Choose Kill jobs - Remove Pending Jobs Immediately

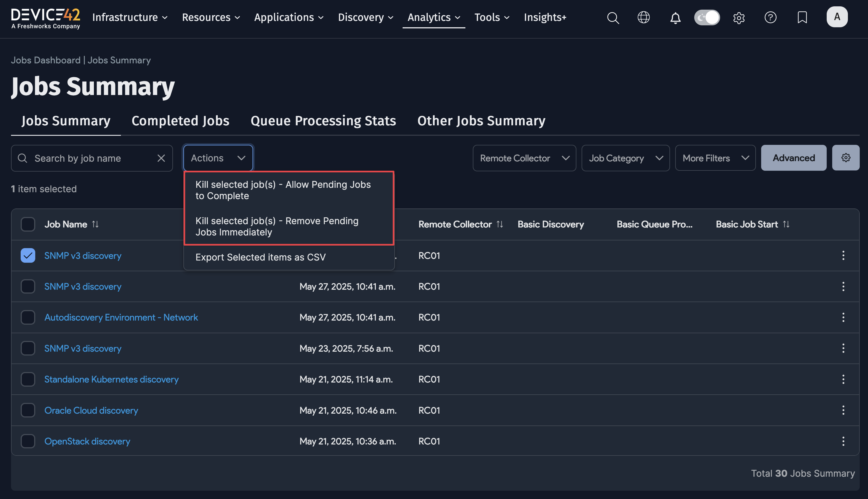(x=289, y=227)
